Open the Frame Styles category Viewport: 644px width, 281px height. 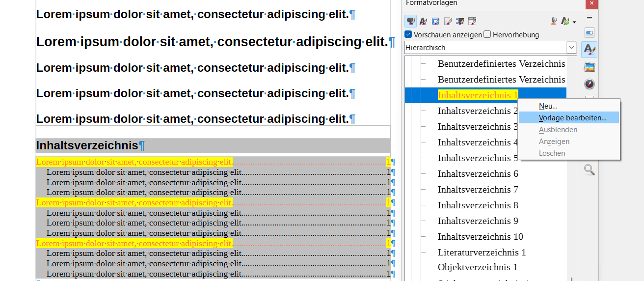[x=435, y=21]
